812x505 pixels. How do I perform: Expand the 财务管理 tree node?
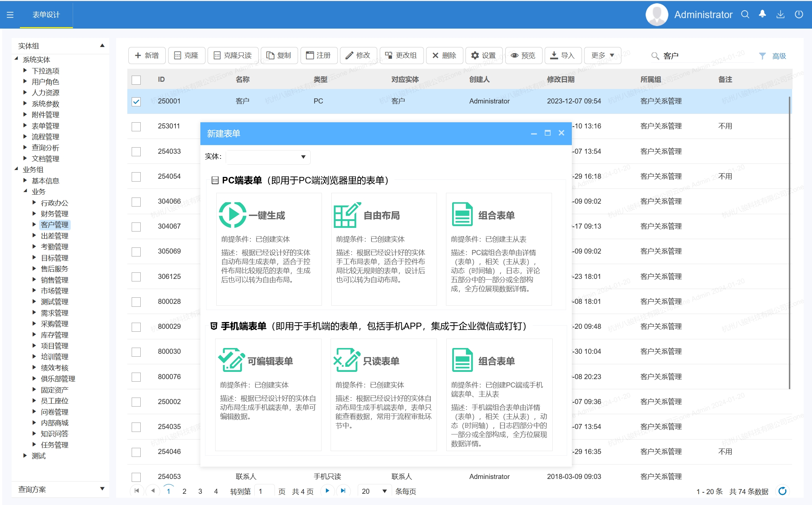34,214
